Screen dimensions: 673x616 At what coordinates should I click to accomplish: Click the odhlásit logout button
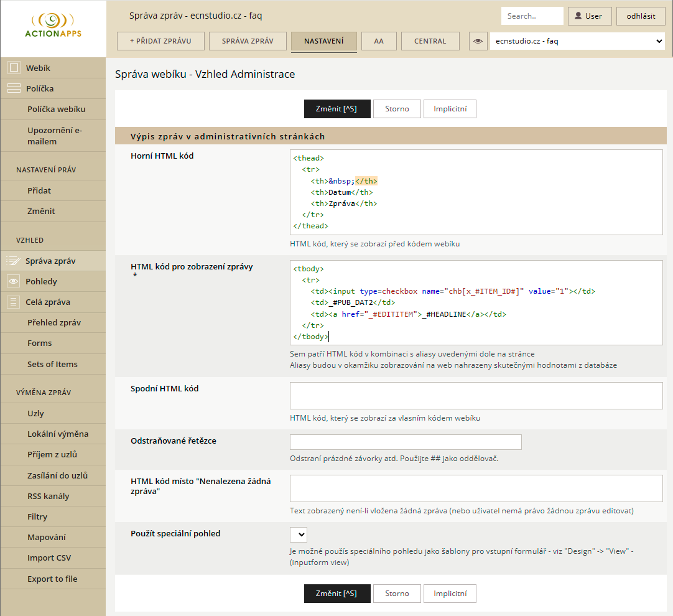[x=640, y=16]
